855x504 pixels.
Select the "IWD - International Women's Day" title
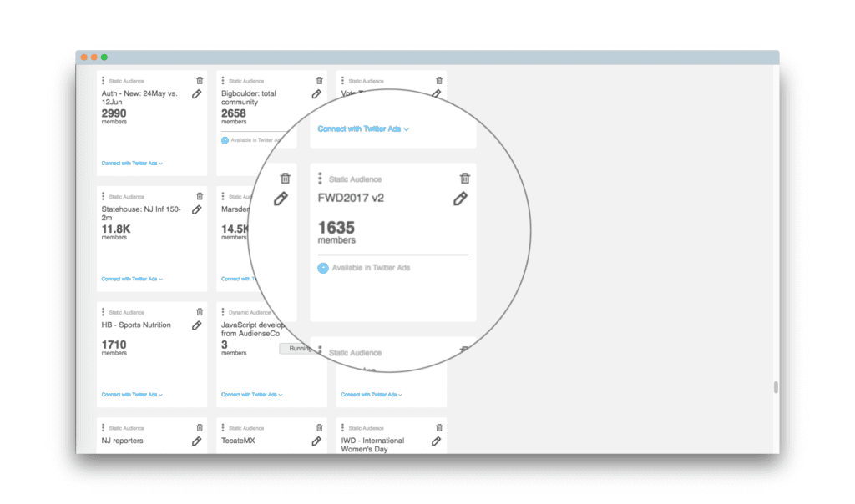(x=373, y=445)
